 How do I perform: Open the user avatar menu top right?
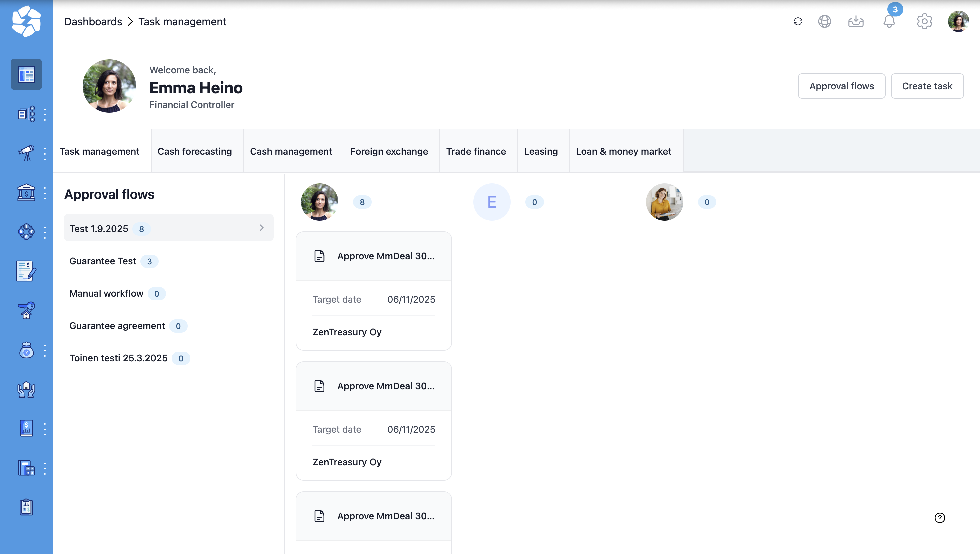958,21
